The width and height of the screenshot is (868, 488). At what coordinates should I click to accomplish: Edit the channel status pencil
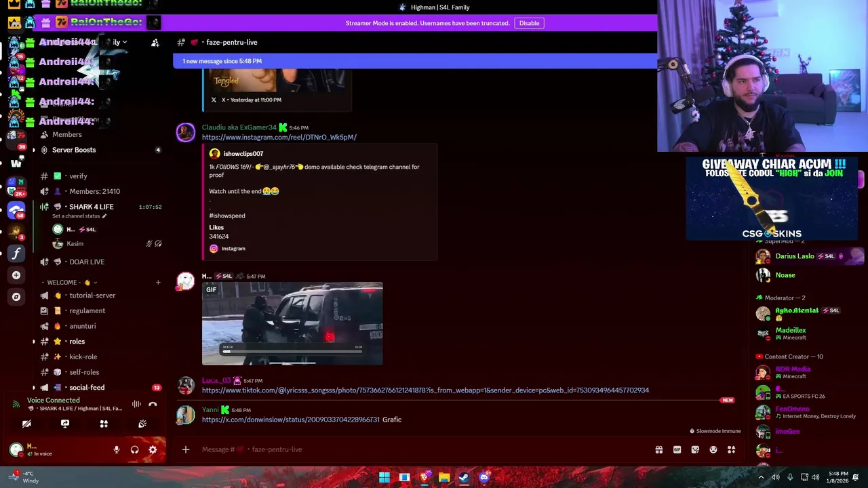tap(104, 216)
